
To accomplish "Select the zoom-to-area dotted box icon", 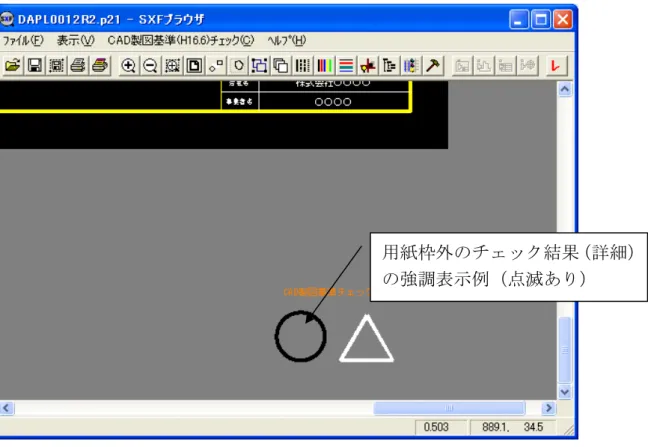I will [x=172, y=65].
